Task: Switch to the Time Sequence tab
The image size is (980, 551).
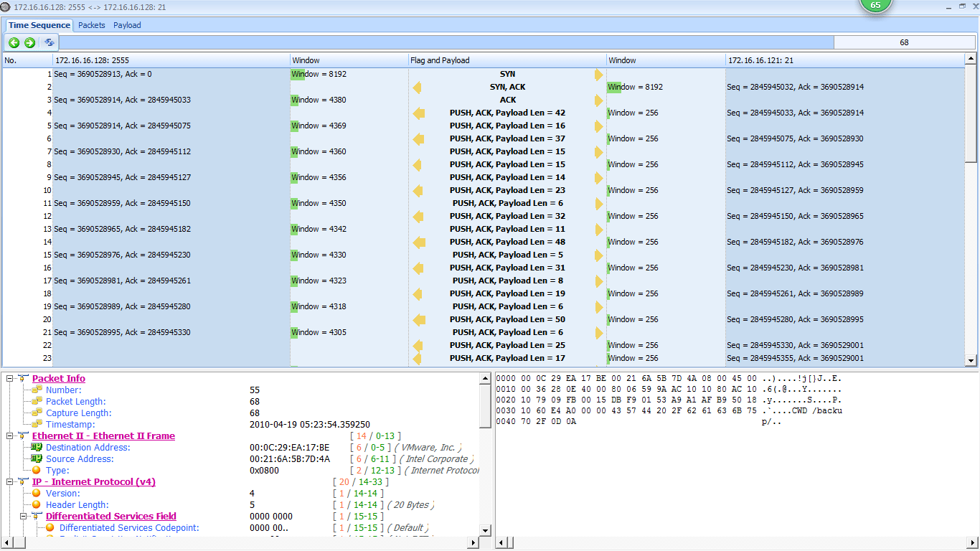Action: (x=39, y=25)
